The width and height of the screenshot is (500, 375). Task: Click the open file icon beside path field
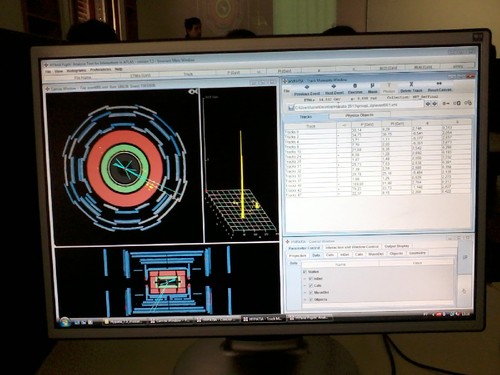pos(291,108)
